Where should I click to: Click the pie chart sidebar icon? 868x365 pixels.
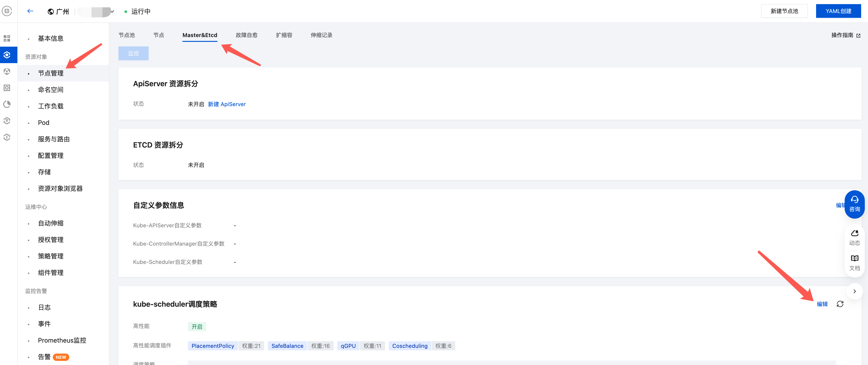[x=7, y=104]
